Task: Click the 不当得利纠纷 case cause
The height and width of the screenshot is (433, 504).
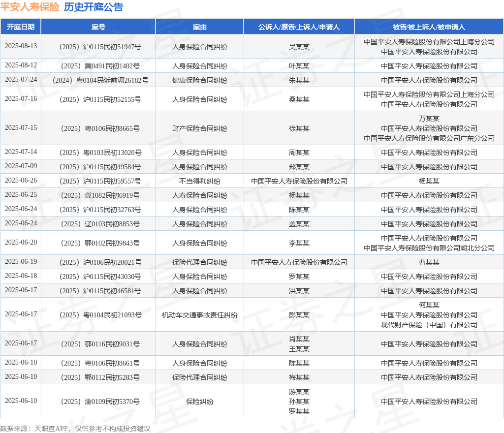Action: pyautogui.click(x=200, y=181)
